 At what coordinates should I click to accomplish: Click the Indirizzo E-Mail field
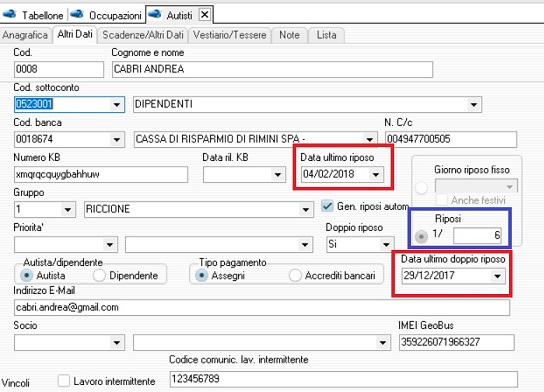[262, 307]
